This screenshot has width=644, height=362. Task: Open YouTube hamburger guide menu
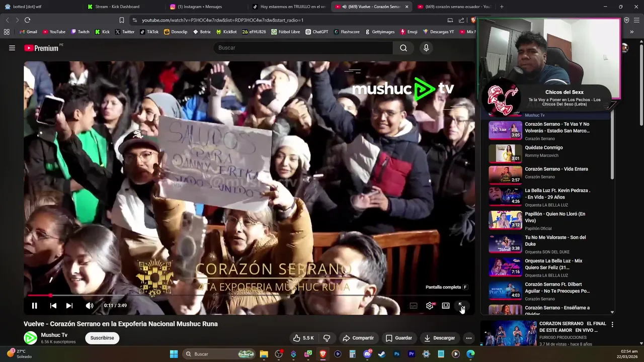tap(12, 48)
